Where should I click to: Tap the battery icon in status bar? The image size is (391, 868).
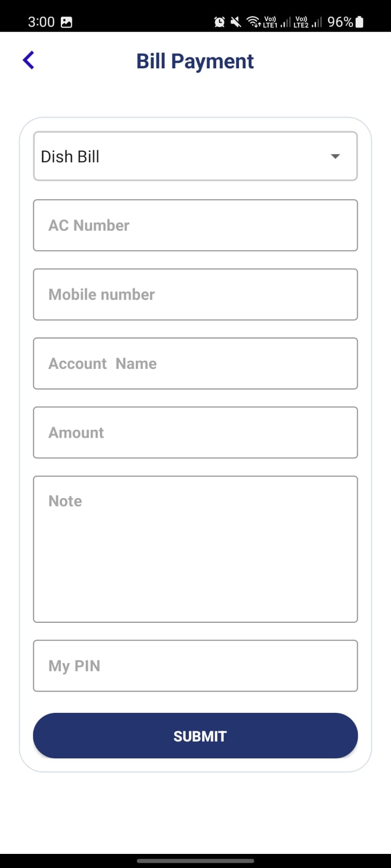click(360, 22)
